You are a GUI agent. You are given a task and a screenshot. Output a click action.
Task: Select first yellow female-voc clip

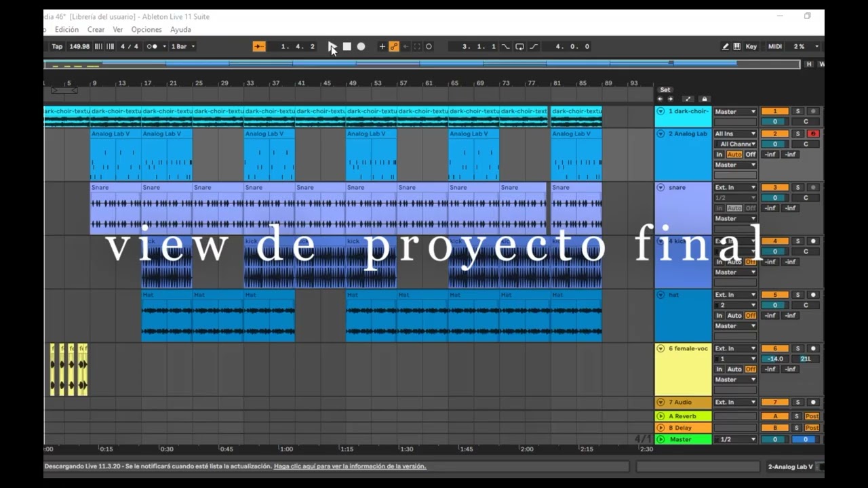(x=52, y=369)
